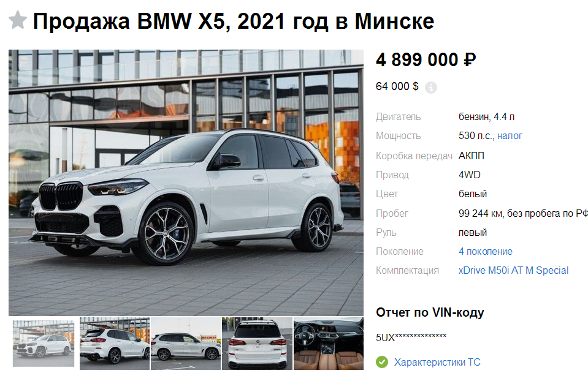This screenshot has width=588, height=373.
Task: Click the mileage value 99 244 км
Action: 481,214
